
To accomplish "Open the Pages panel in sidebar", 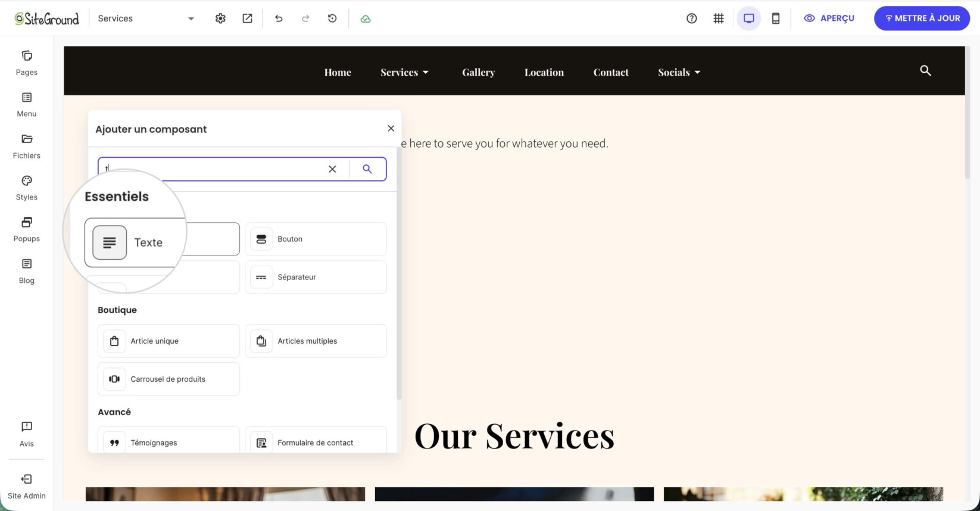I will (27, 63).
